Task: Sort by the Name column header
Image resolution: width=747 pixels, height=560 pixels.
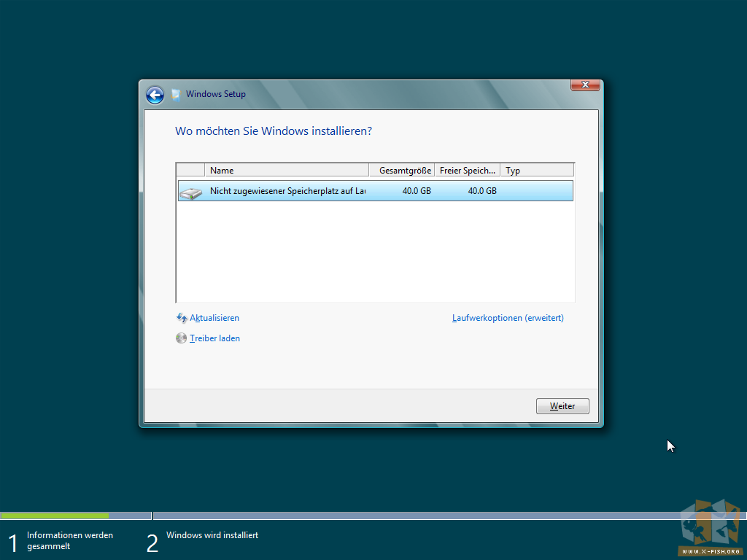Action: pyautogui.click(x=287, y=170)
